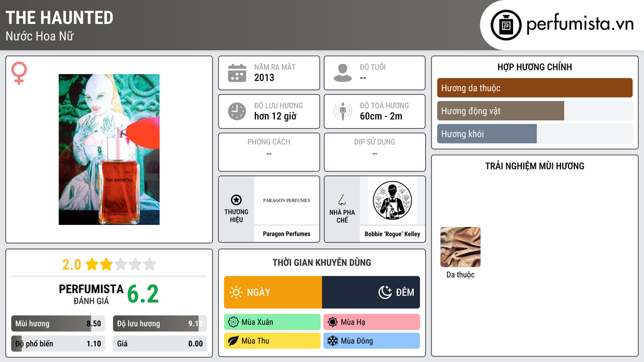This screenshot has height=362, width=644.
Task: Click the flower icon for Mùa Xuân
Action: point(233,322)
